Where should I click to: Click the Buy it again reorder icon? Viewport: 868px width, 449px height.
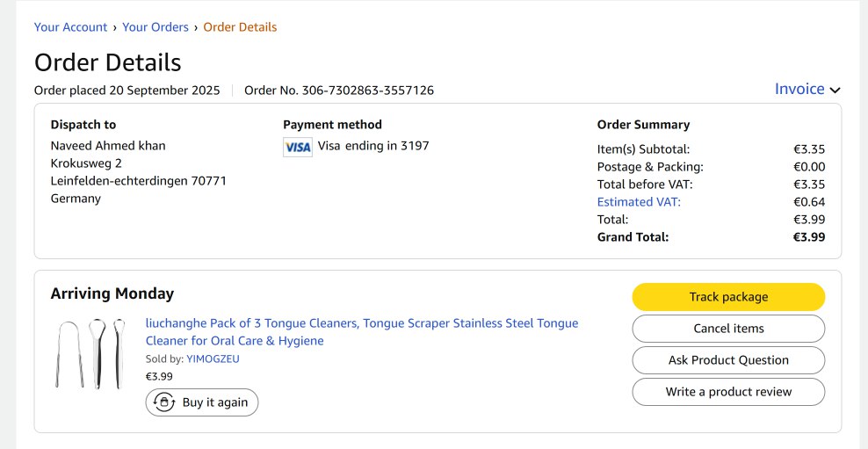[164, 402]
